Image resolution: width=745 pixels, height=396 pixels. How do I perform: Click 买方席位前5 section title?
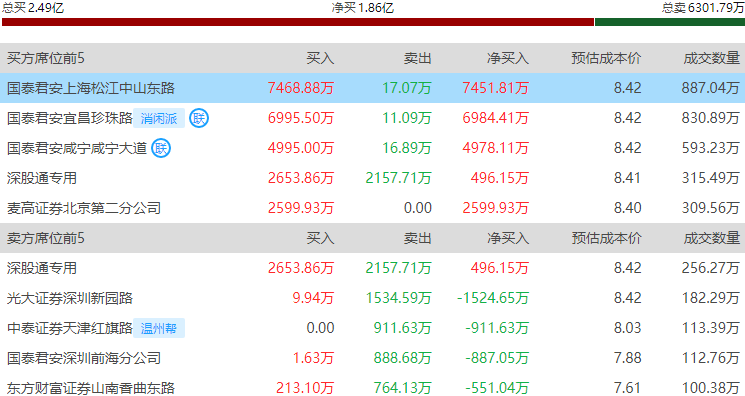coord(46,58)
